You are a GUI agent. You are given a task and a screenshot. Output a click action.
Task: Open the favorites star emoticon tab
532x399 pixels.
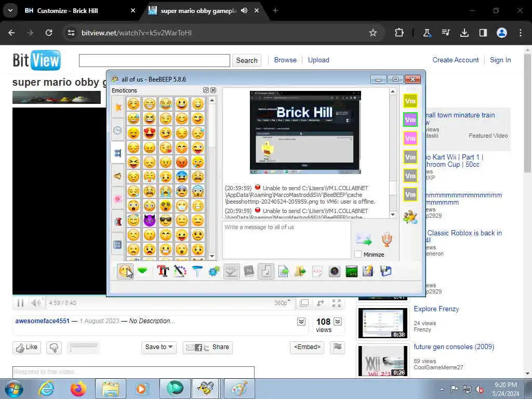coord(118,108)
